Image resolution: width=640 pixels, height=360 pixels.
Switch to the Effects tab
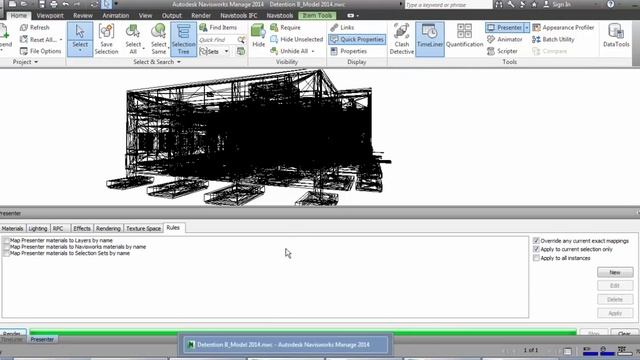(x=82, y=229)
